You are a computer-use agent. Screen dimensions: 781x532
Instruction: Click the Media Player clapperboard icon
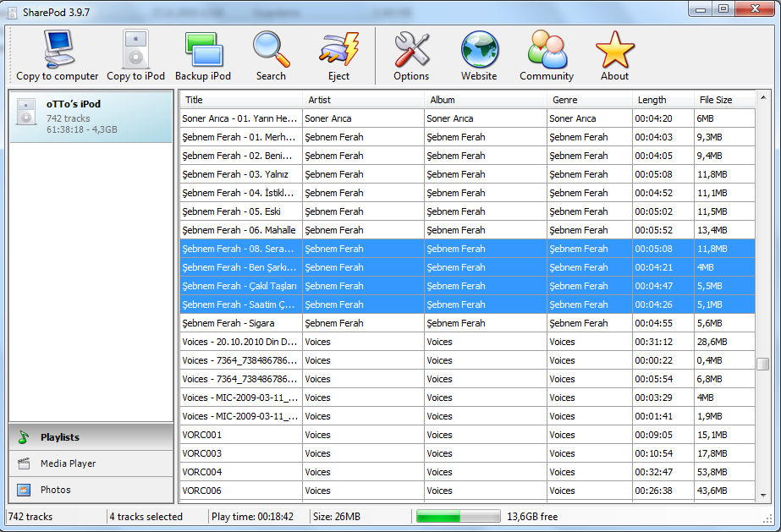click(x=24, y=463)
